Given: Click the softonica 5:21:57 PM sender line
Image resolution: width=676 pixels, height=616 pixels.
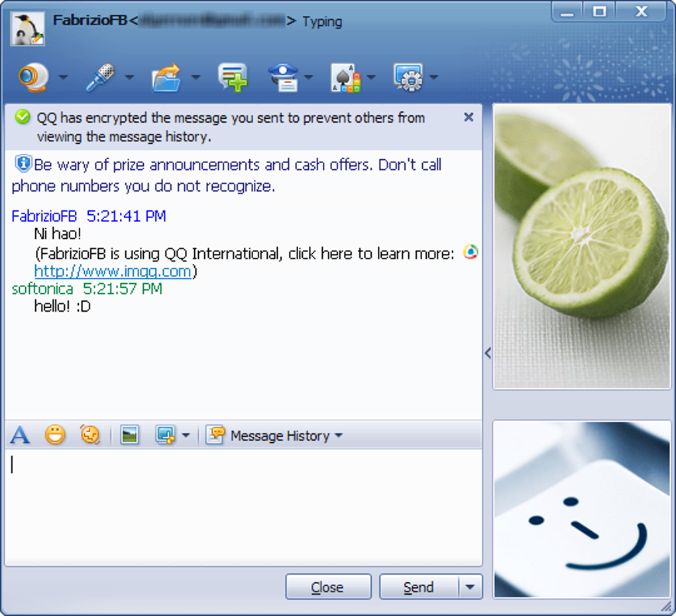Looking at the screenshot, I should pos(87,288).
